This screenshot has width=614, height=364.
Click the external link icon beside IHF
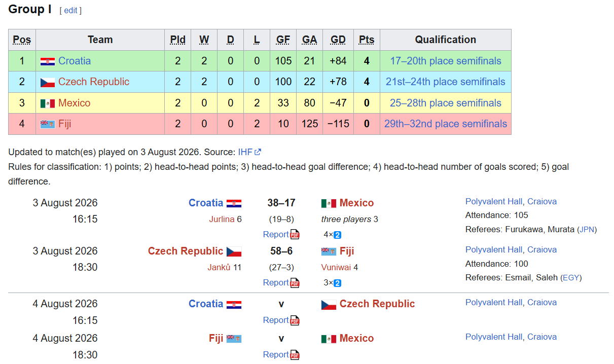point(258,152)
